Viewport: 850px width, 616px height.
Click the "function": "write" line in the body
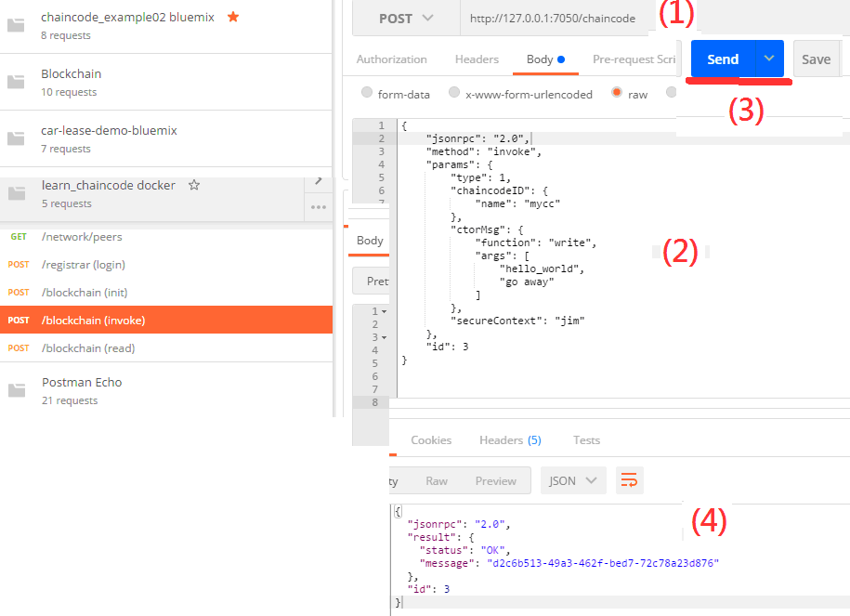coord(536,242)
